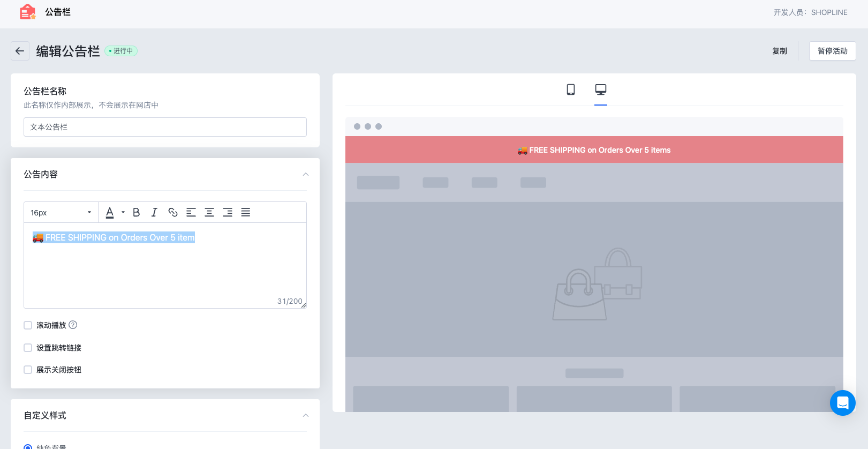
Task: Insert a hyperlink in the editor
Action: tap(172, 213)
